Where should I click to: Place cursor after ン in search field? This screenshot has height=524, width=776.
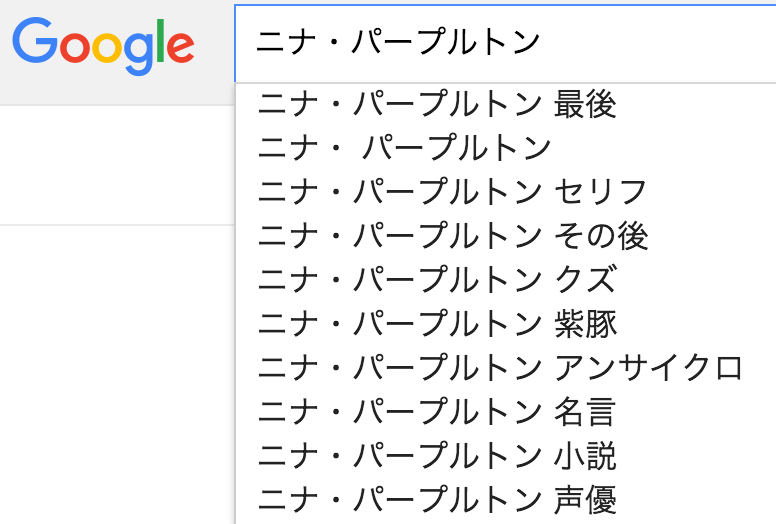click(x=541, y=42)
